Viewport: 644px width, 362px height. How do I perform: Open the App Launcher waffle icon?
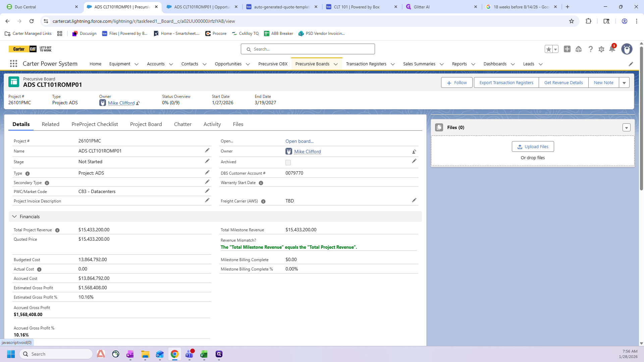click(13, 64)
